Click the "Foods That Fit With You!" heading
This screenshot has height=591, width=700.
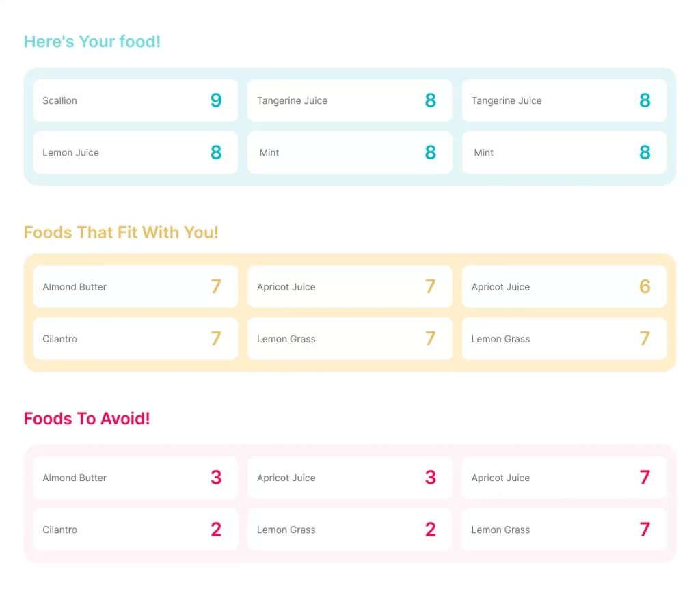click(x=121, y=232)
